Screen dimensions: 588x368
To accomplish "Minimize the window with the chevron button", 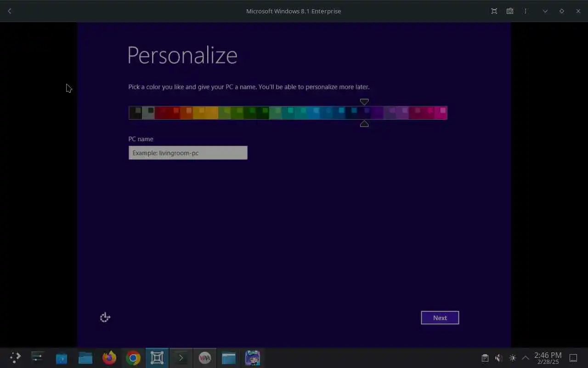I will pyautogui.click(x=545, y=11).
